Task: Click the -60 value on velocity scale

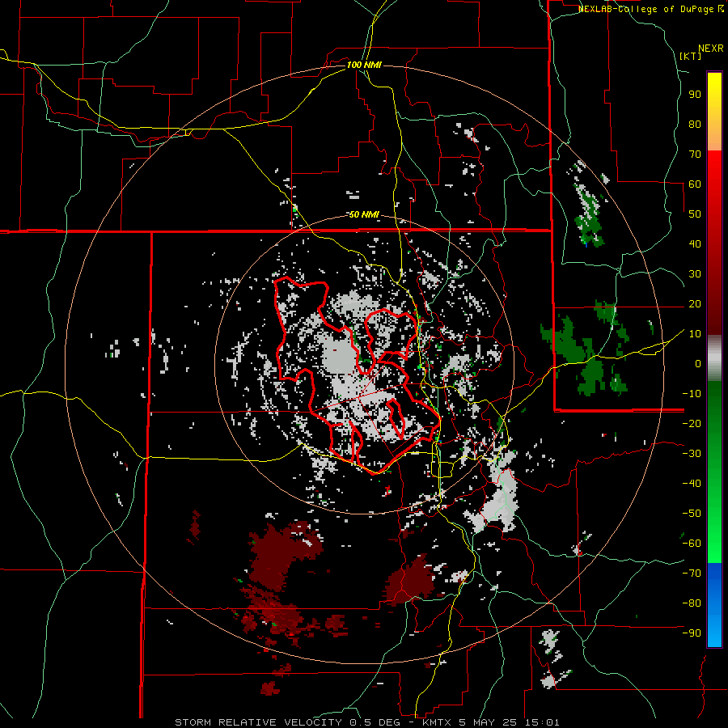Action: click(692, 544)
